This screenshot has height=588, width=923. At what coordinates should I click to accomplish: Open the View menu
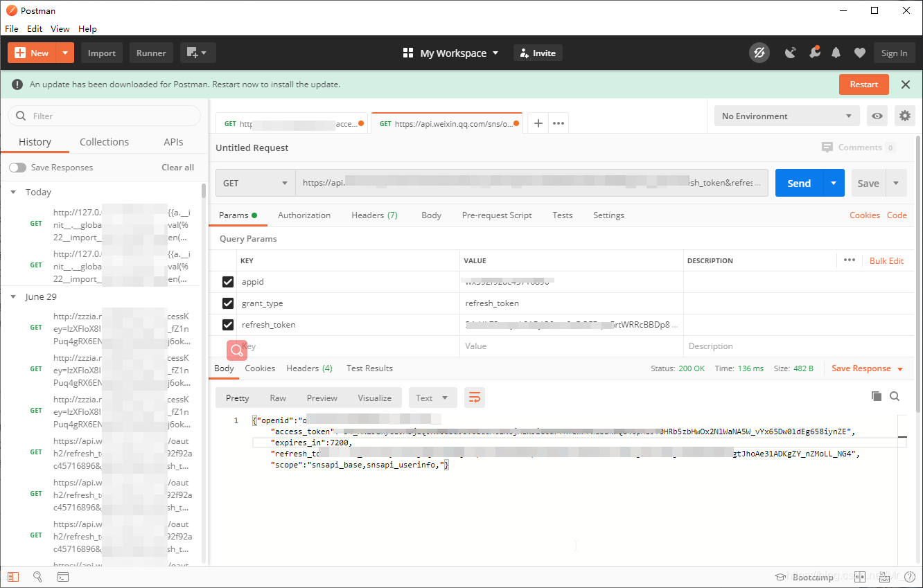[x=60, y=28]
